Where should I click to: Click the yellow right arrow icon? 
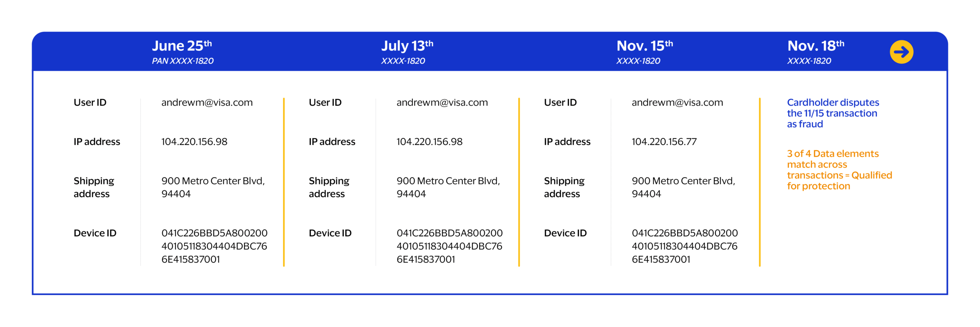901,52
